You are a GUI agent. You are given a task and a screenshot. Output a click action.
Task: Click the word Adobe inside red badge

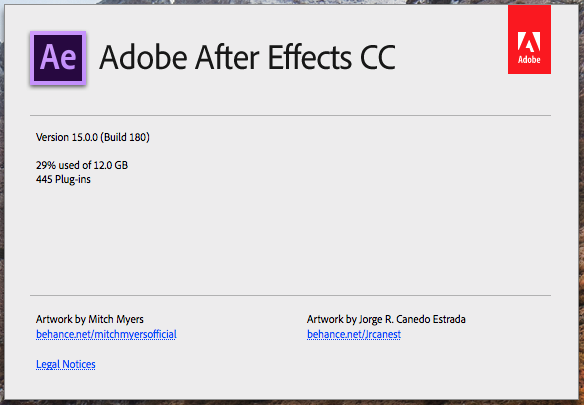[x=529, y=60]
